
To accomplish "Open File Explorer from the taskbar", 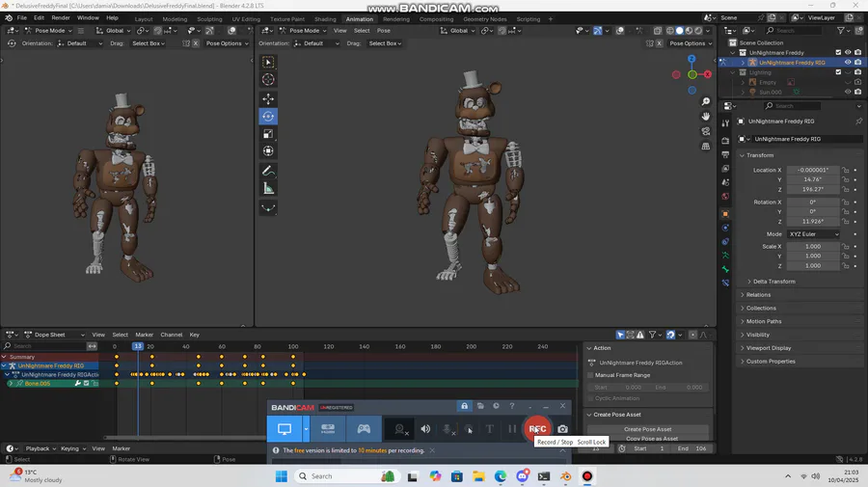I will [478, 476].
